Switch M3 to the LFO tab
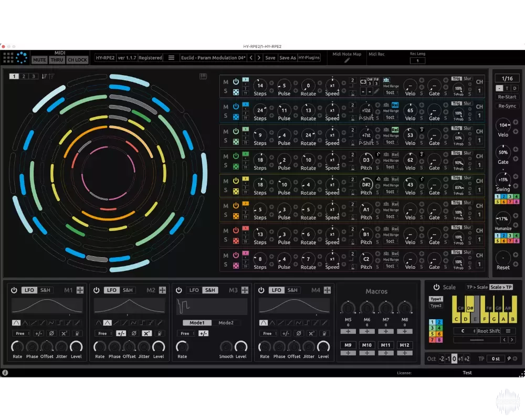The width and height of the screenshot is (525, 420). [x=194, y=290]
